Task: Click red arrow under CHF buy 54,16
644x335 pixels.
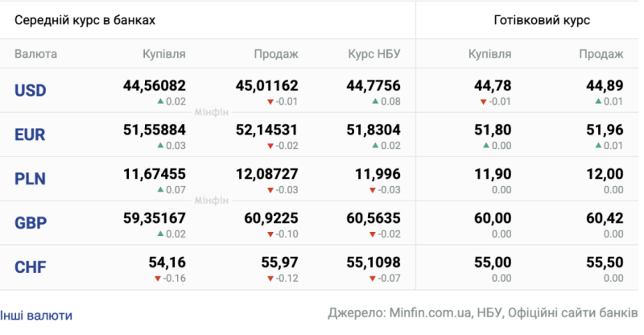Action: pyautogui.click(x=158, y=279)
